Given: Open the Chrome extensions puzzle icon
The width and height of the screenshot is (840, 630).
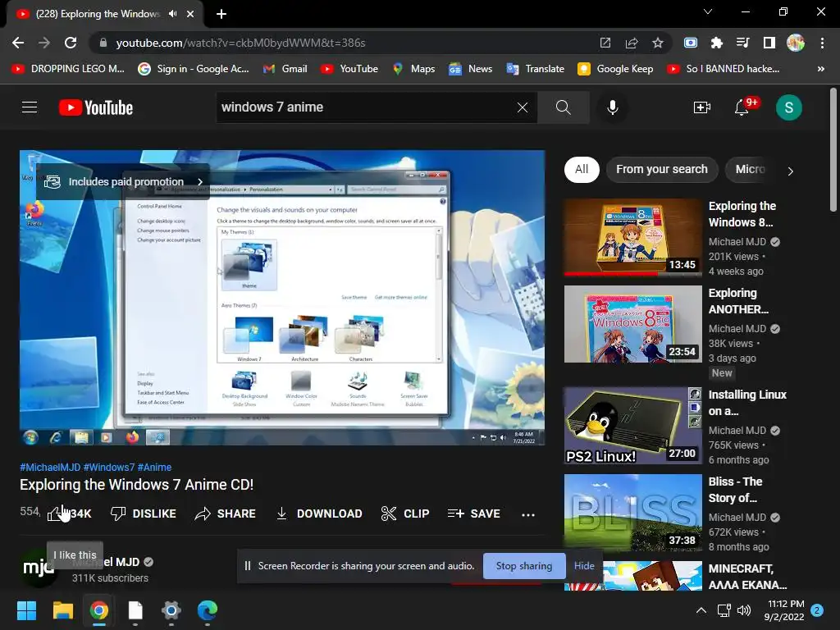Looking at the screenshot, I should 717,43.
